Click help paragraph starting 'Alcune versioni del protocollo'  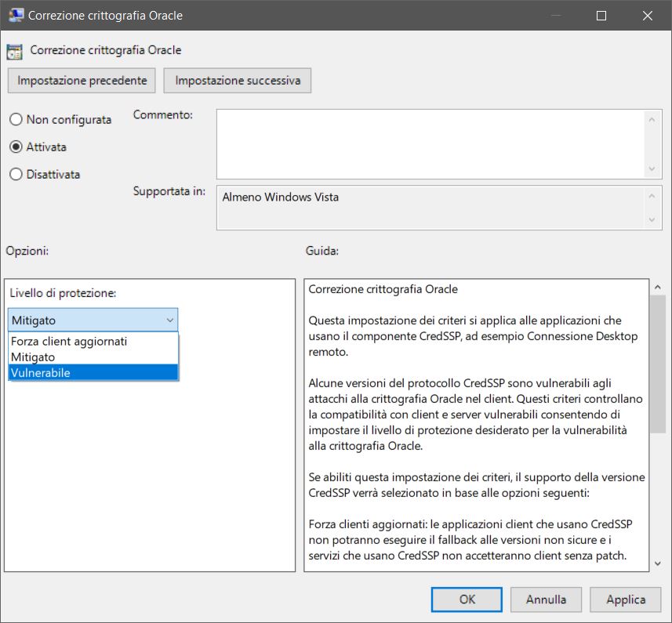click(x=475, y=415)
